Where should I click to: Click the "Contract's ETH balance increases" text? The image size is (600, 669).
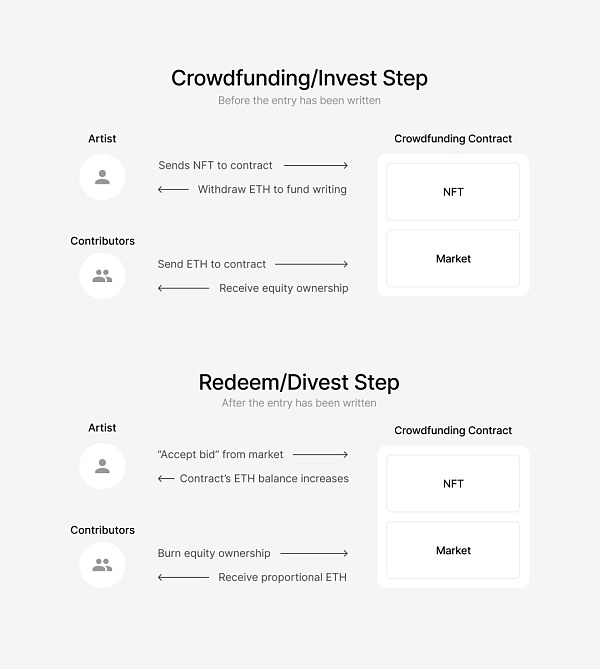point(264,478)
